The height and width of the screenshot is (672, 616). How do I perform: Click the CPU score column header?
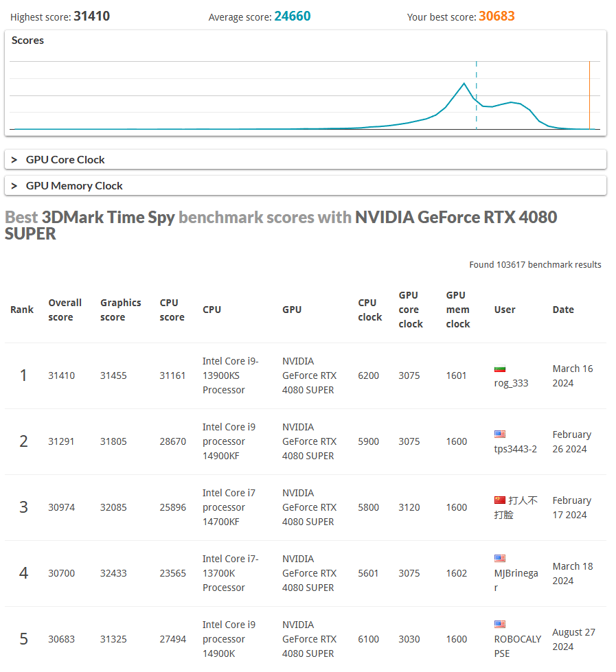(172, 310)
